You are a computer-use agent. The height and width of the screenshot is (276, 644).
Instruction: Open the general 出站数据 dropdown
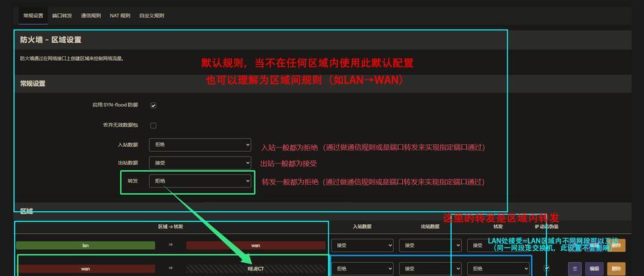tap(200, 163)
